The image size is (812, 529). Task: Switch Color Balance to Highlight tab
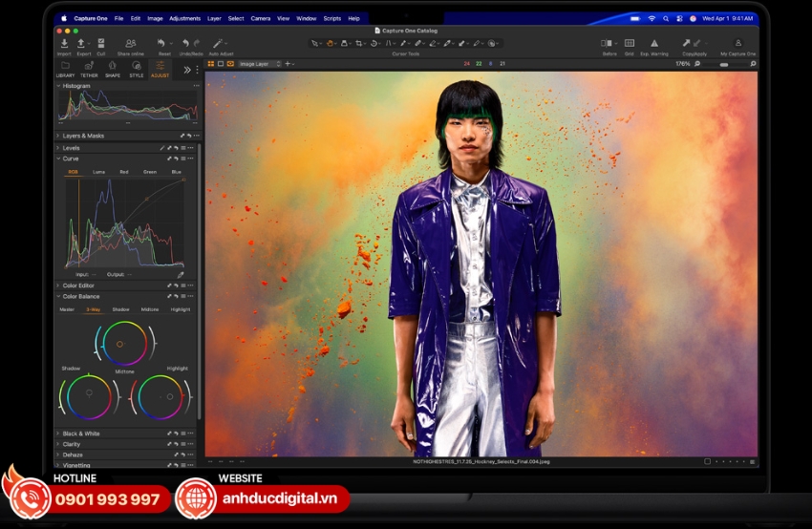click(181, 309)
